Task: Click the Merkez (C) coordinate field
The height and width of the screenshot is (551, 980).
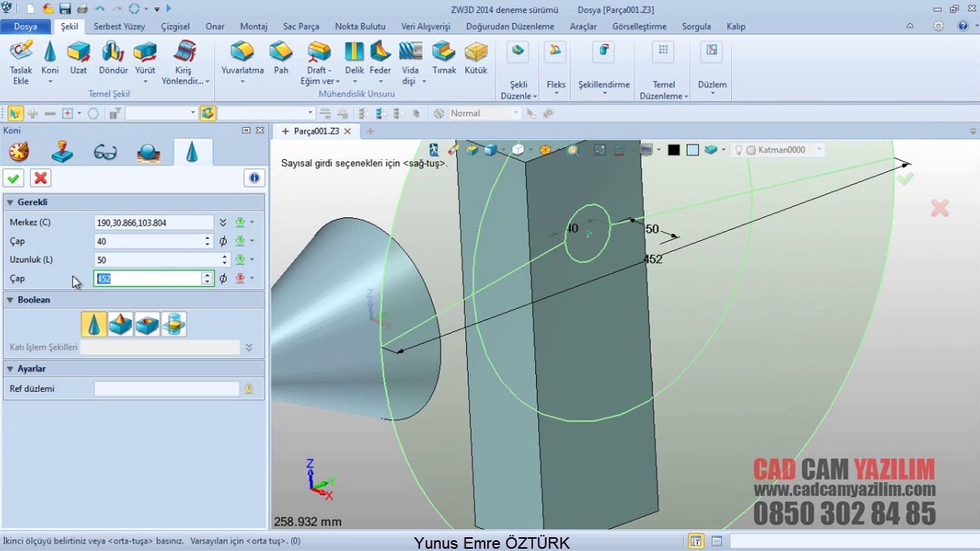Action: pyautogui.click(x=154, y=223)
